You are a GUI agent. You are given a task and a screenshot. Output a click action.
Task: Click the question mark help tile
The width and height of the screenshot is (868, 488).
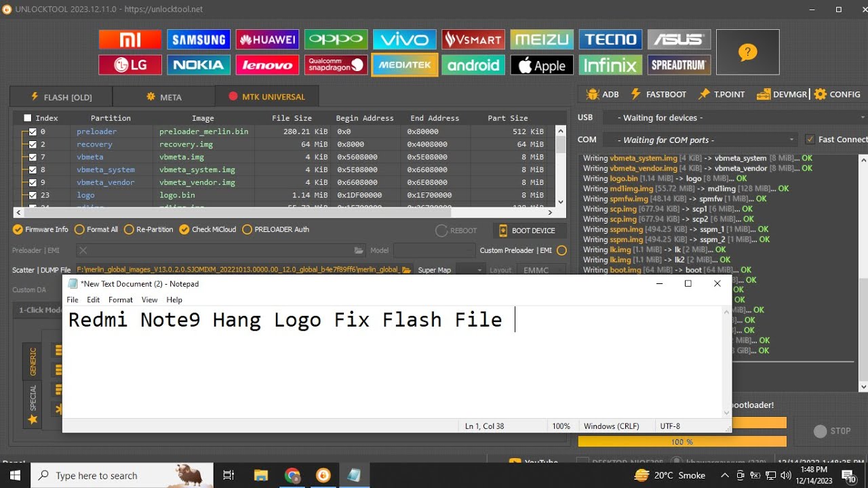tap(747, 52)
